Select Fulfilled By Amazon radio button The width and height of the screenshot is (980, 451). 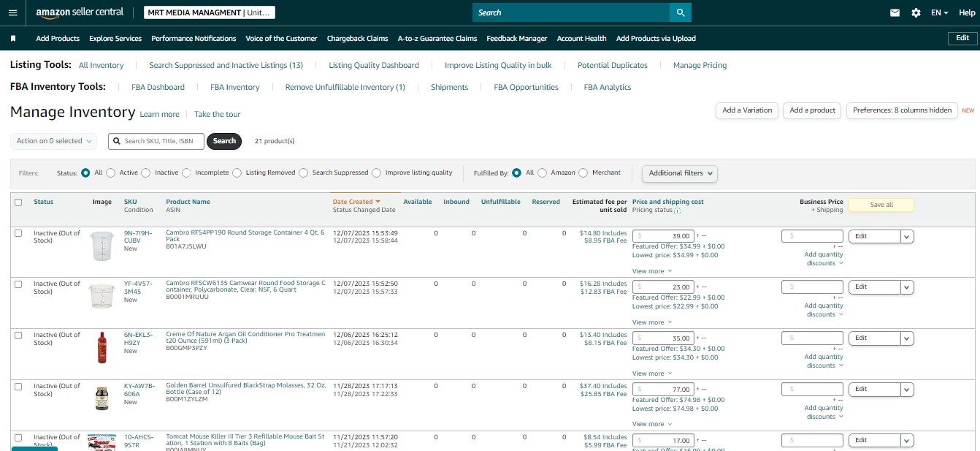click(542, 173)
